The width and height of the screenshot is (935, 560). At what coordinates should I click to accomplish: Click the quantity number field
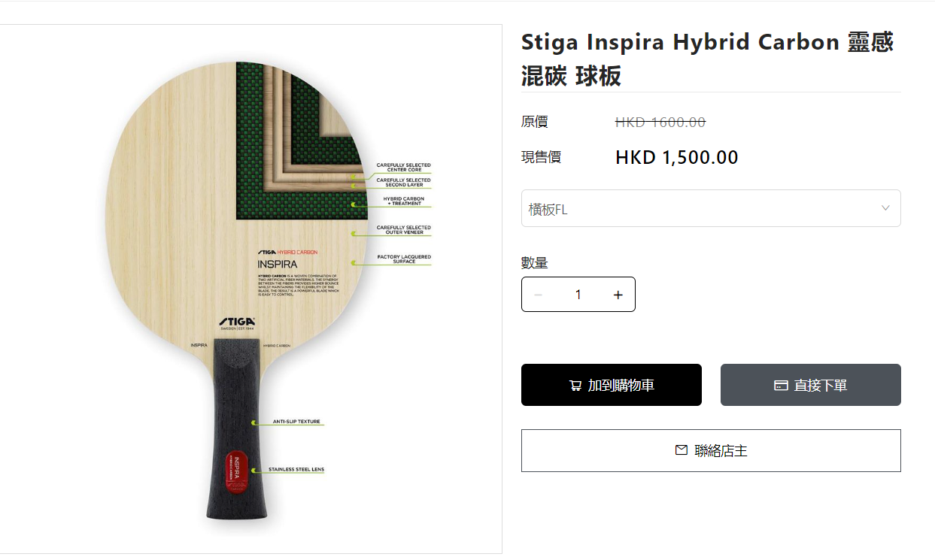tap(578, 295)
